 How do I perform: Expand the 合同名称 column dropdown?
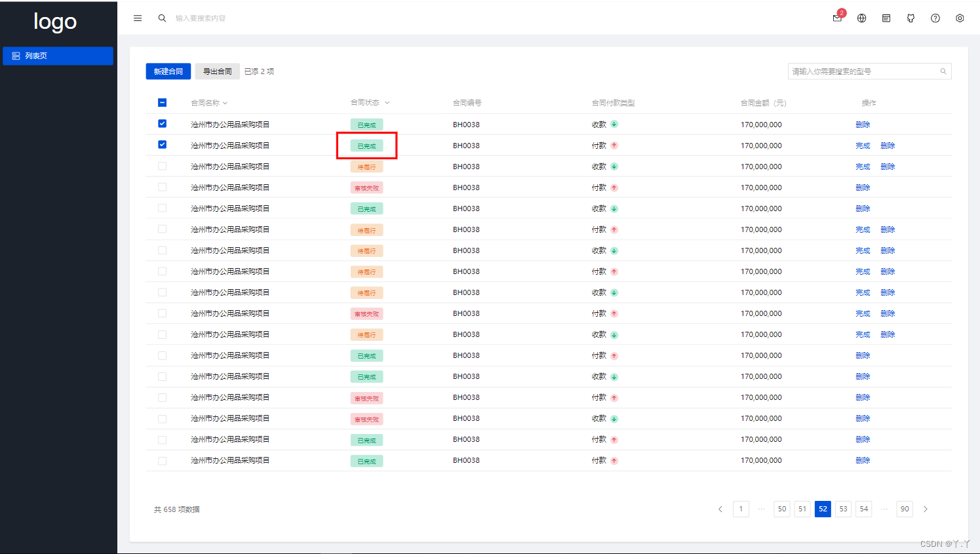click(x=225, y=103)
